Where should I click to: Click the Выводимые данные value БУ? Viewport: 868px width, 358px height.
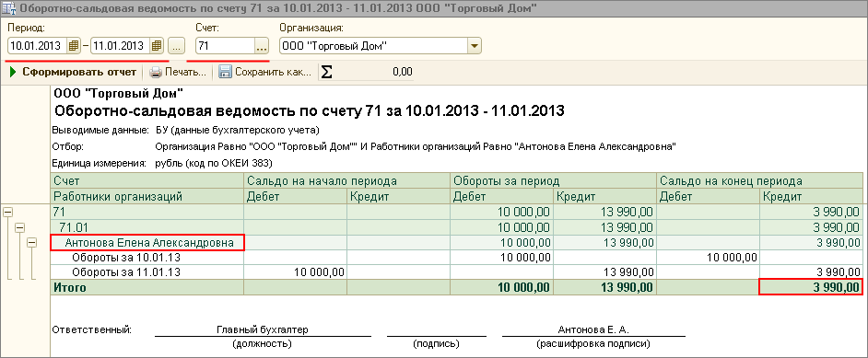pyautogui.click(x=238, y=131)
